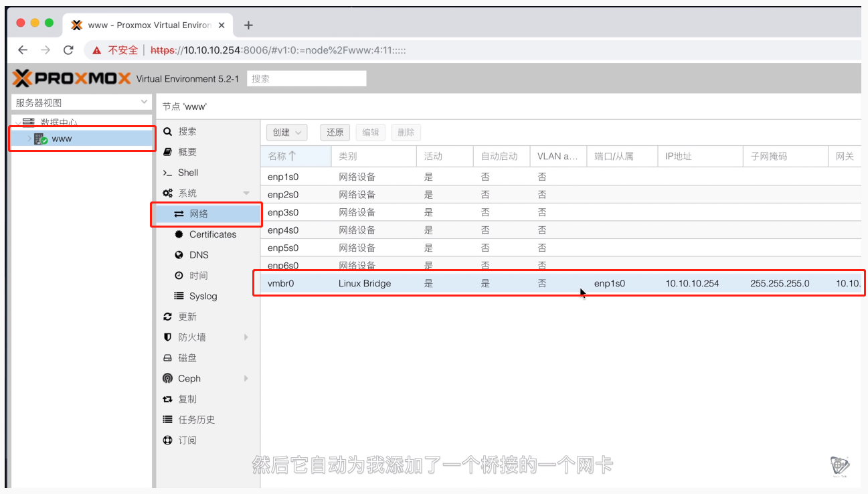This screenshot has height=494, width=868.
Task: Click the browser forward arrow
Action: tap(46, 50)
